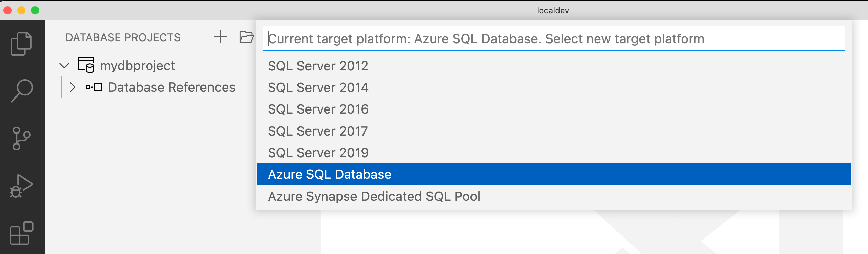
Task: Click the open folder icon for existing project
Action: [246, 37]
